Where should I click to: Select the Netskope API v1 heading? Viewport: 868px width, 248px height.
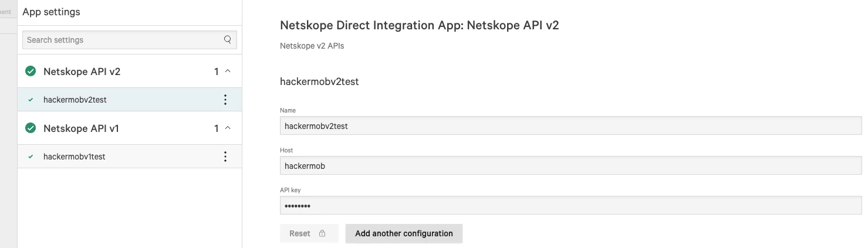pos(82,128)
